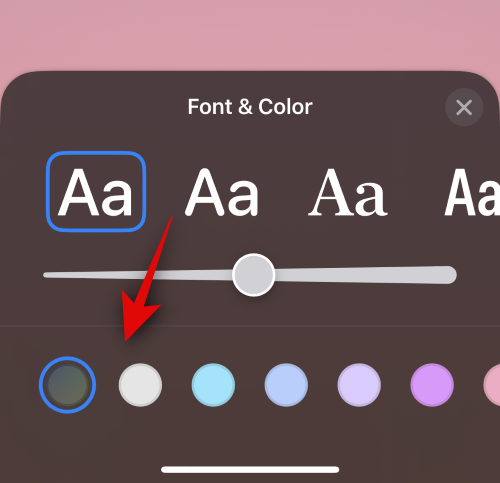This screenshot has height=483, width=500.
Task: Tap the white home indicator bar
Action: coord(250,470)
